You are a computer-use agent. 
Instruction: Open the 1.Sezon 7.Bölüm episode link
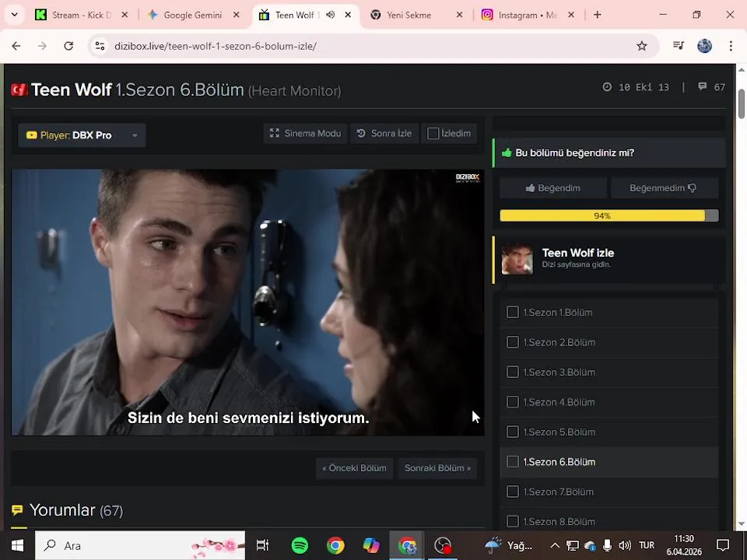coord(559,492)
